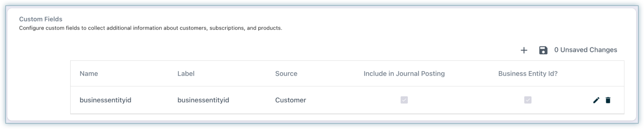Click the Name column header
The image size is (644, 129).
[x=89, y=73]
